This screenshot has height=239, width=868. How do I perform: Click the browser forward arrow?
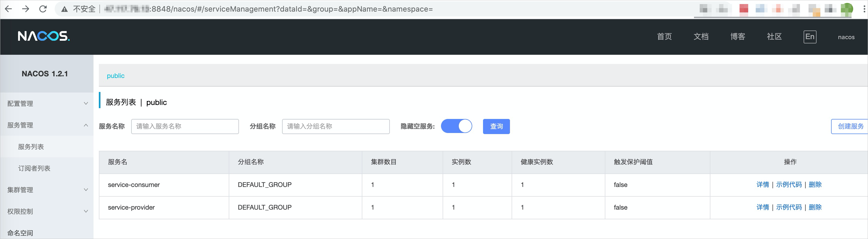point(26,9)
